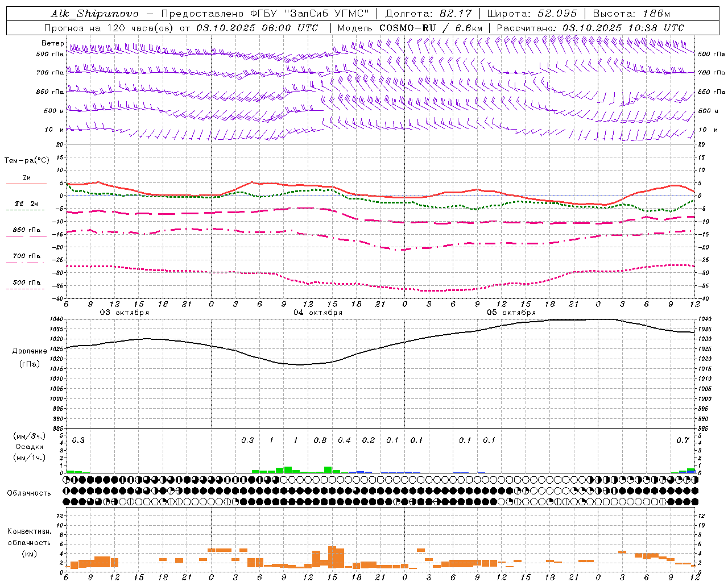Click the '0.2' precipitation amount value
The height and width of the screenshot is (582, 728).
[369, 440]
